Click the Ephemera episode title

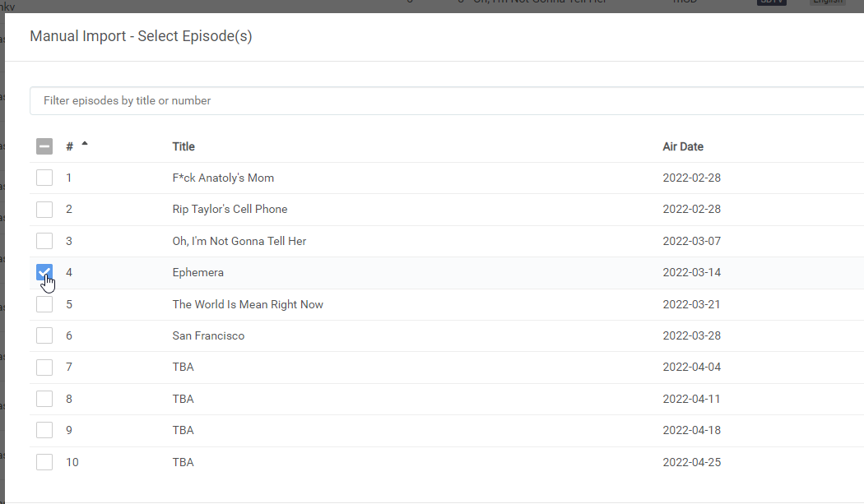click(x=198, y=272)
